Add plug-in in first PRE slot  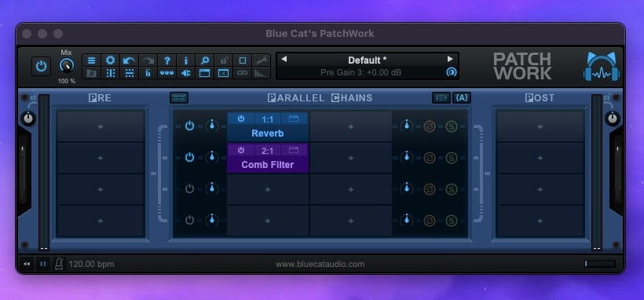pos(101,126)
